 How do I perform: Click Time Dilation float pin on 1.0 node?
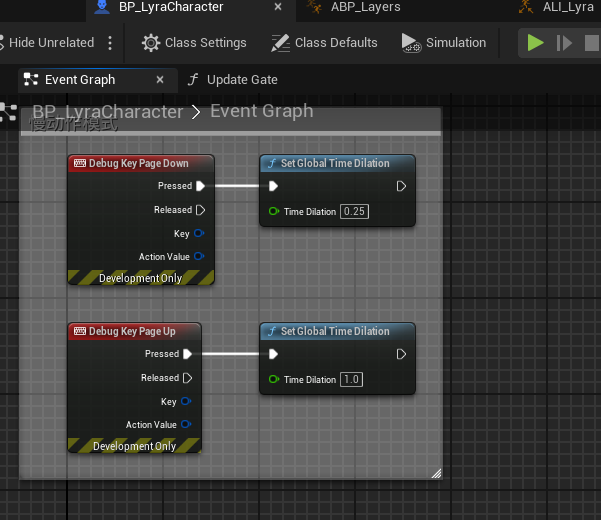(274, 379)
